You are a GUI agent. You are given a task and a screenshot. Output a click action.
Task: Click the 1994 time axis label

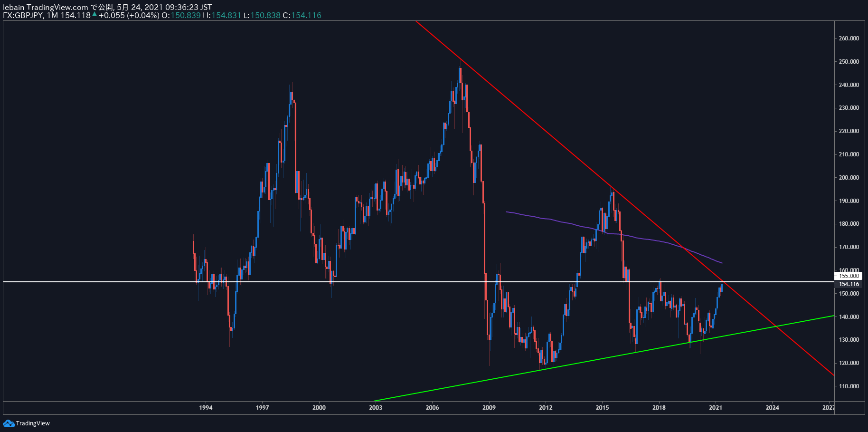click(x=206, y=408)
